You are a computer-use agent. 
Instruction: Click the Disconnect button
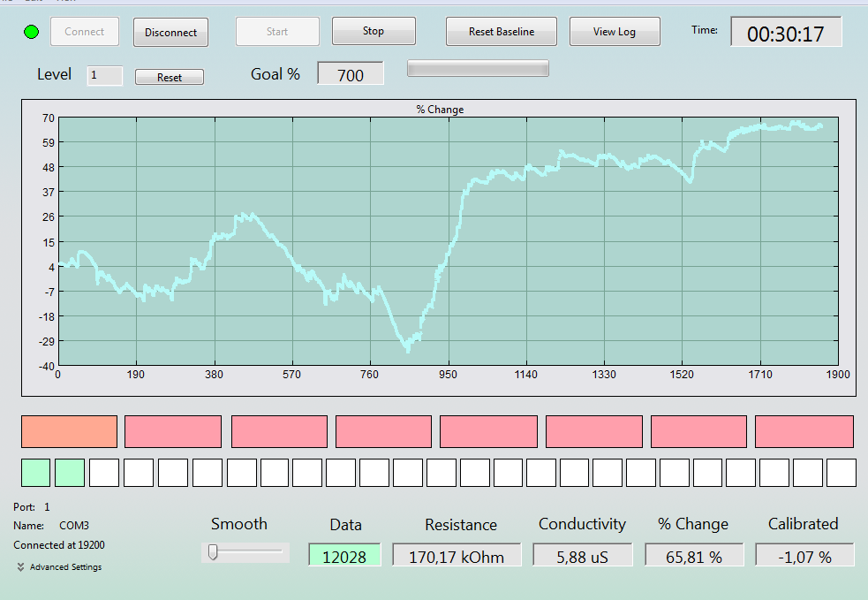pos(170,32)
